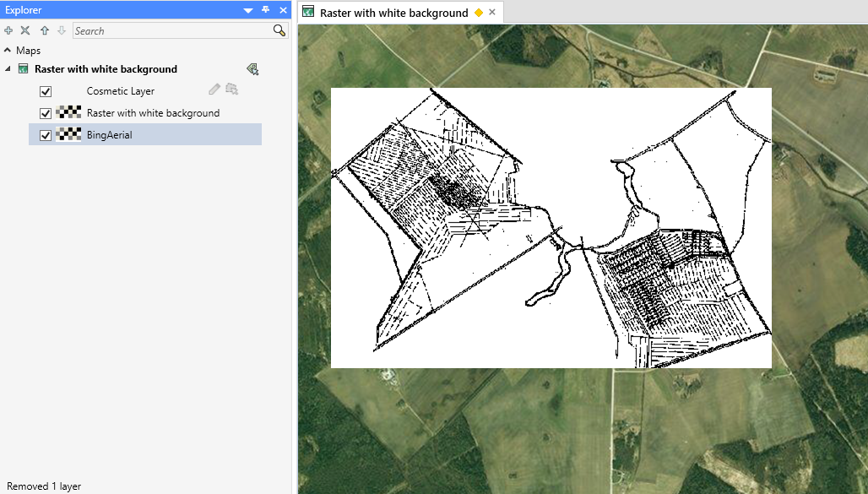Select the BingAerial layer
Screen dimensions: 868x494
click(145, 134)
